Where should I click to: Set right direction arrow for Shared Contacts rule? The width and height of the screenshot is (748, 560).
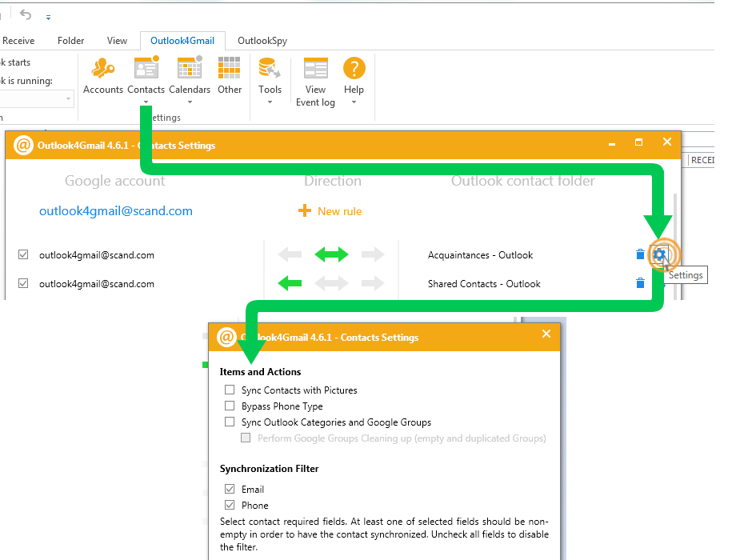tap(373, 284)
